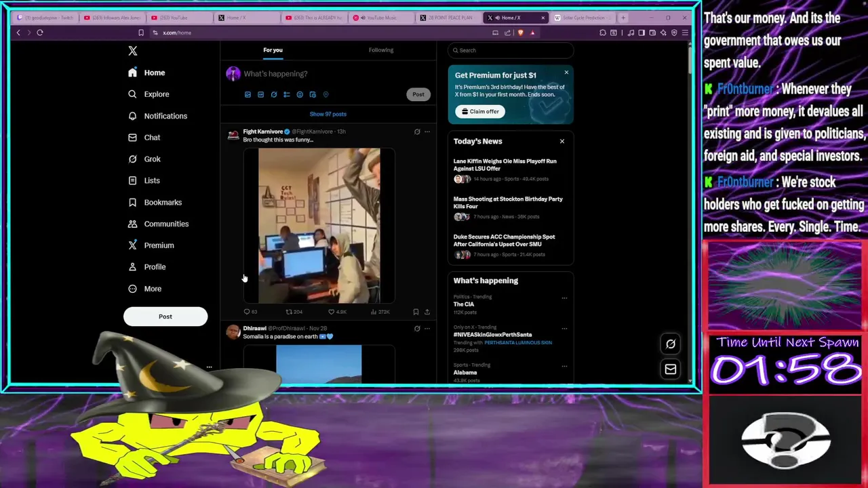Click the browser back arrow
Image resolution: width=868 pixels, height=488 pixels.
click(18, 33)
